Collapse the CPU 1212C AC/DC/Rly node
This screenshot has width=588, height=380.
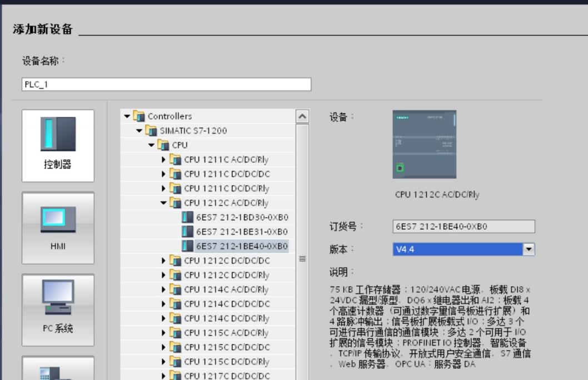tap(163, 203)
